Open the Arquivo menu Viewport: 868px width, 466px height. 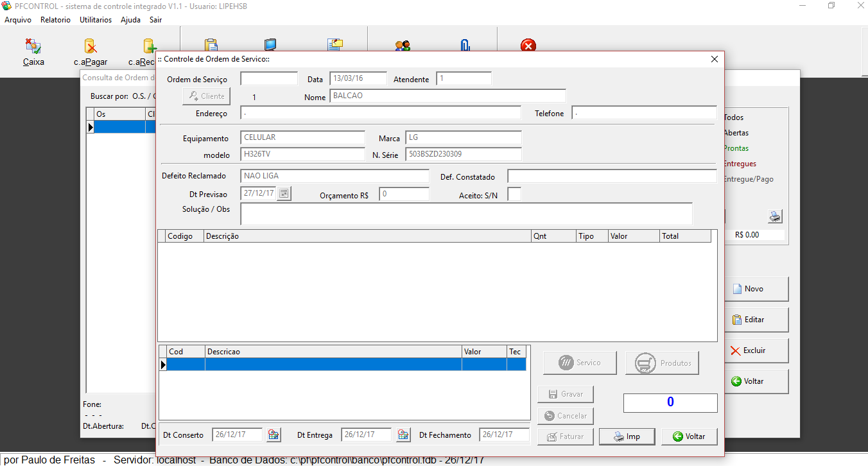point(18,20)
